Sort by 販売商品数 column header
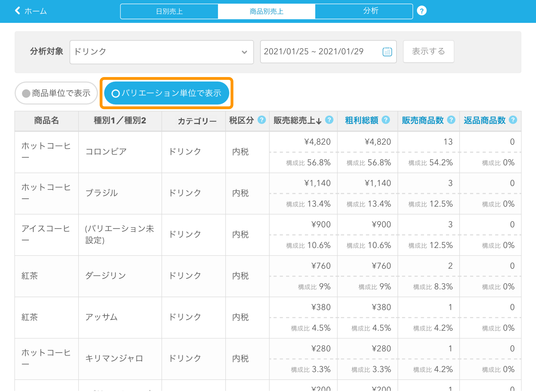 point(423,120)
